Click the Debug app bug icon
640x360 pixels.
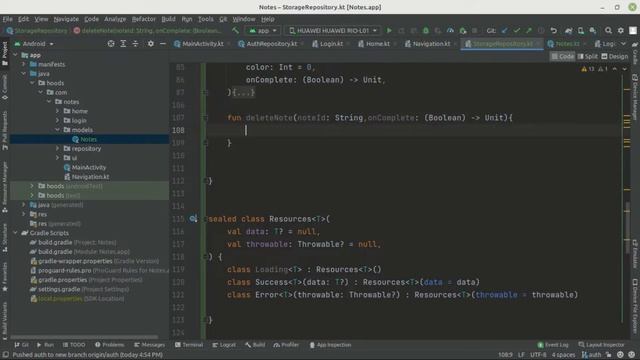(x=426, y=31)
